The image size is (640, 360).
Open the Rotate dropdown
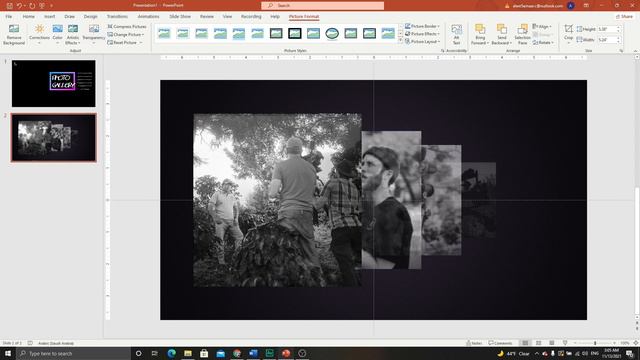(543, 42)
